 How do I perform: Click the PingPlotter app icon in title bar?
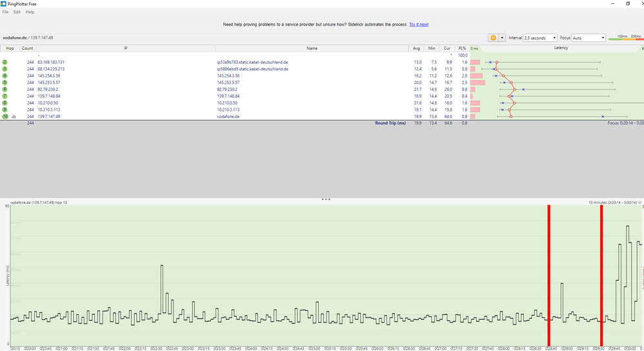coord(3,4)
